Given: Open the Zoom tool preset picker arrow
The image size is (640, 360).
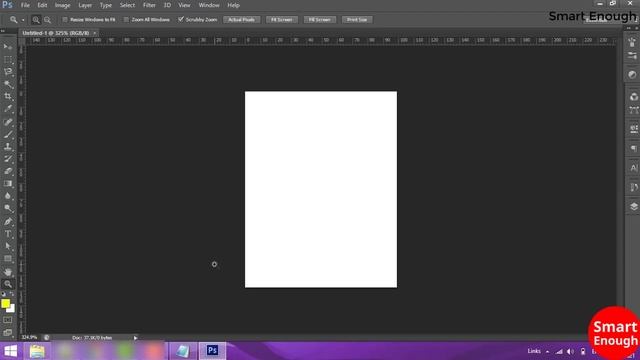Looking at the screenshot, I should pos(23,20).
